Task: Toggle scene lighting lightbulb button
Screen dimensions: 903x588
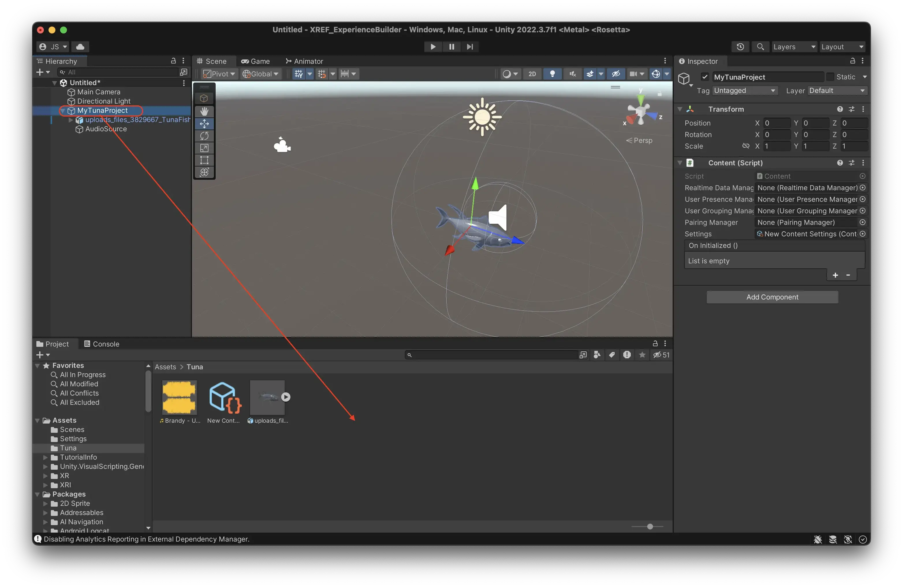Action: point(553,74)
